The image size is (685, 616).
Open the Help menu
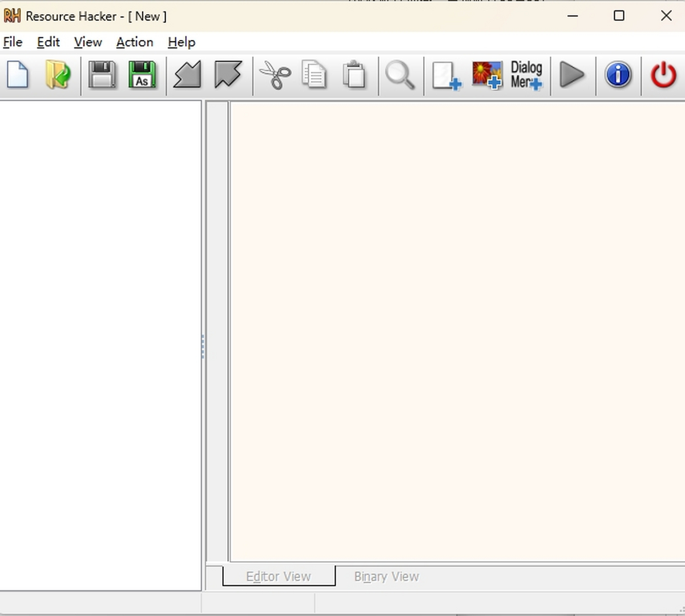pos(182,42)
